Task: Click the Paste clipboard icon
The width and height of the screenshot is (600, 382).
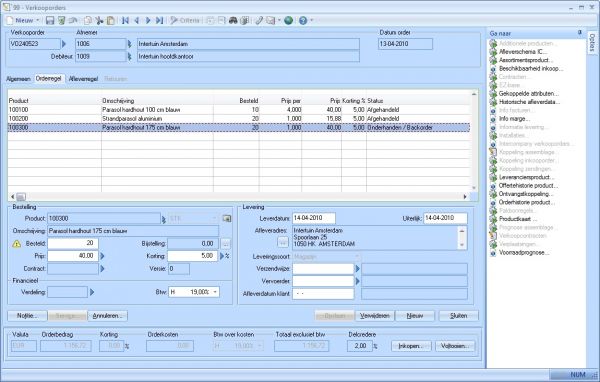Action: (111, 20)
